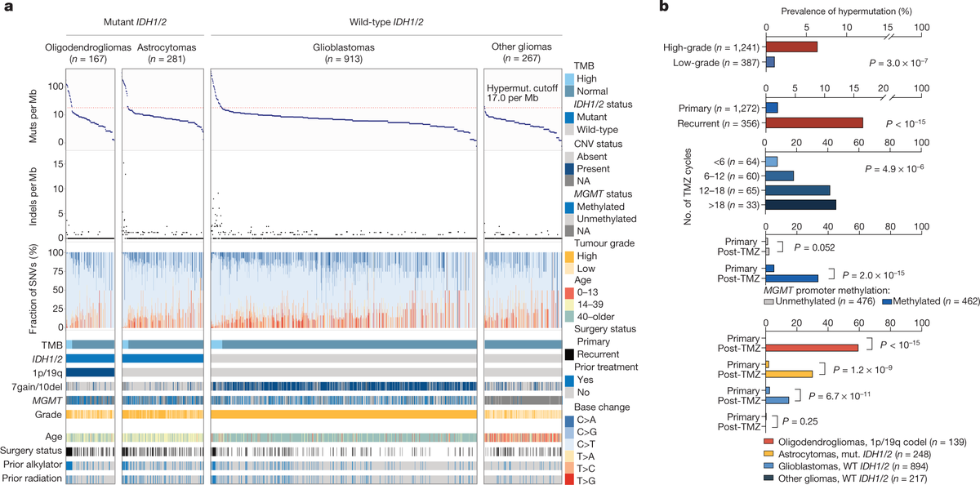Click the CNV status Absent swatch
Viewport: 980px width, 485px height.
coord(569,158)
